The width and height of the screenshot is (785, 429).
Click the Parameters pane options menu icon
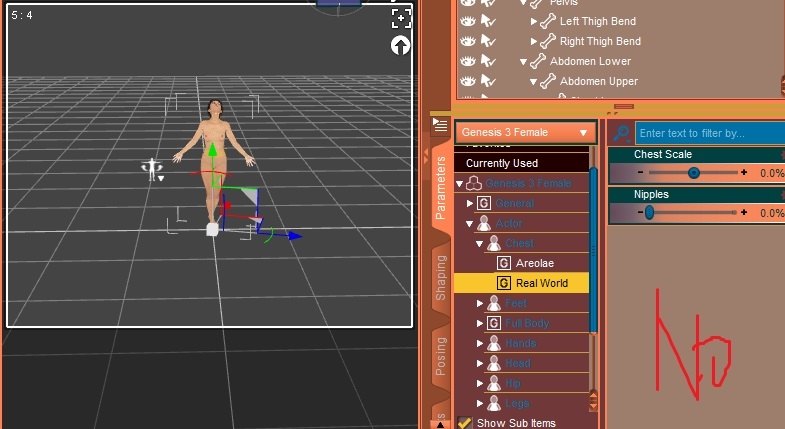click(x=440, y=125)
